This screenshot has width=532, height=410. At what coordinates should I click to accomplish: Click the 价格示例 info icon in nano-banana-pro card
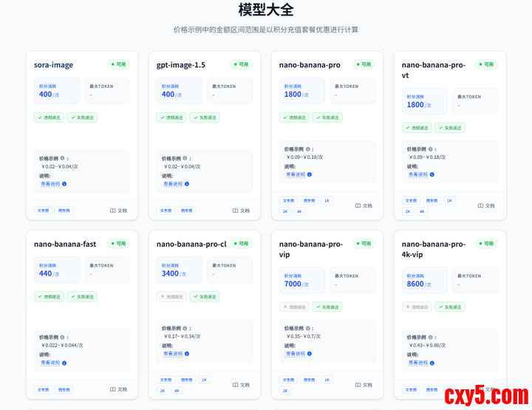[x=307, y=149]
